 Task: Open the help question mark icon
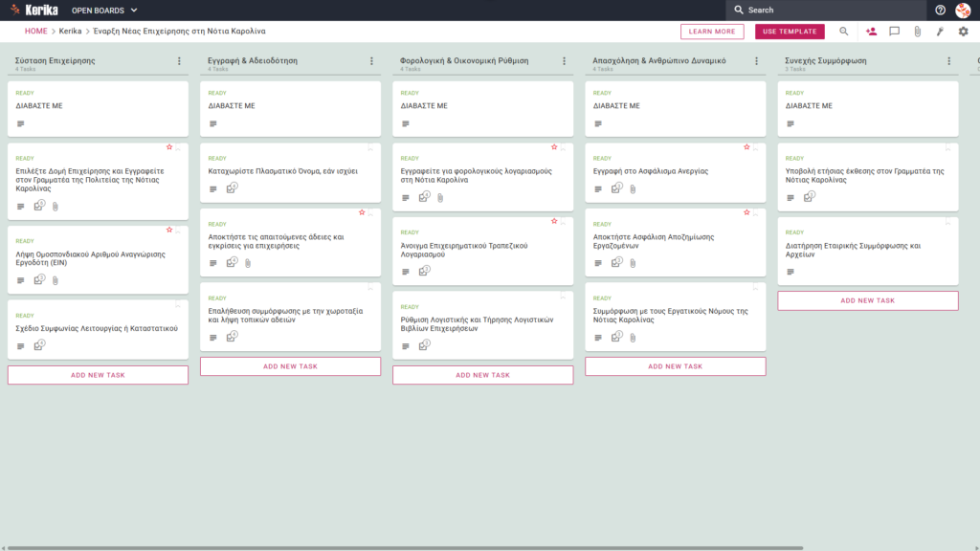coord(940,10)
